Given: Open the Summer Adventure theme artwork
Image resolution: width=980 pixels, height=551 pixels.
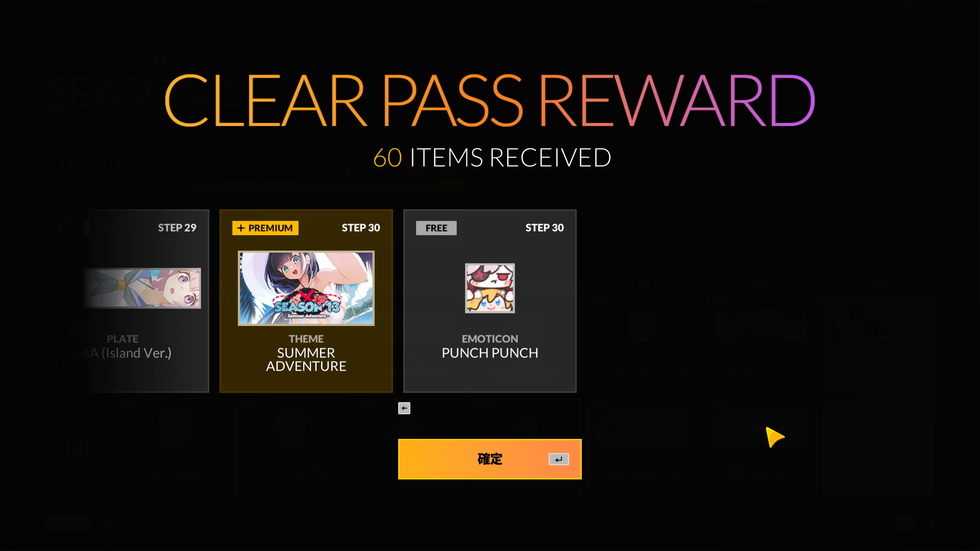Looking at the screenshot, I should (306, 288).
